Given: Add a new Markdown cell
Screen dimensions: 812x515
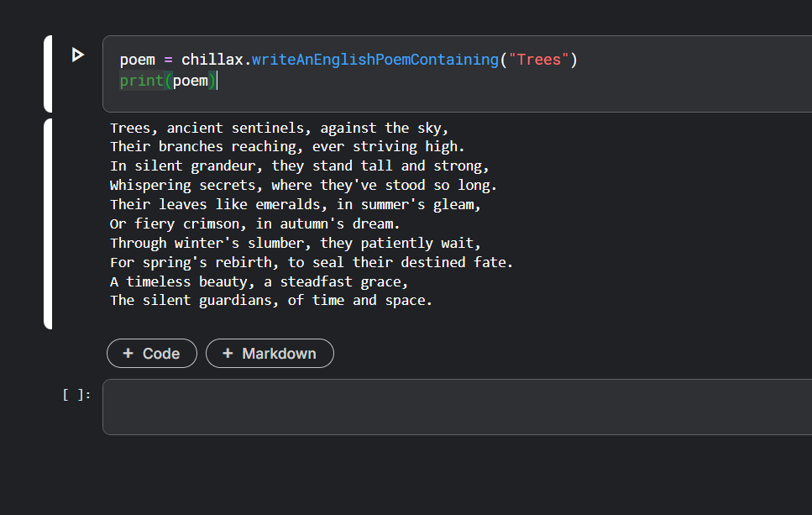Looking at the screenshot, I should click(270, 354).
